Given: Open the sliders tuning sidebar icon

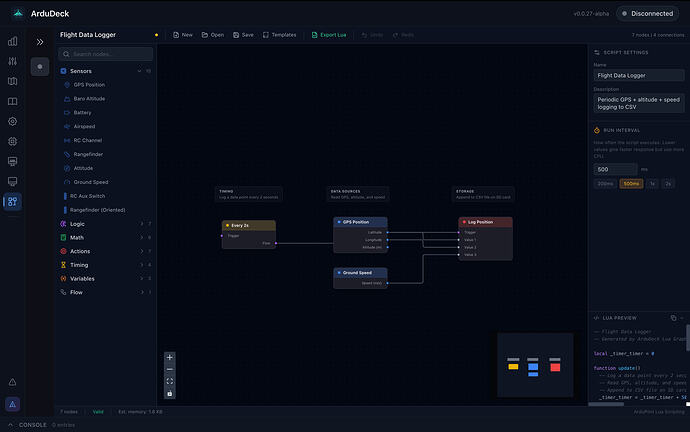Looking at the screenshot, I should 12,61.
